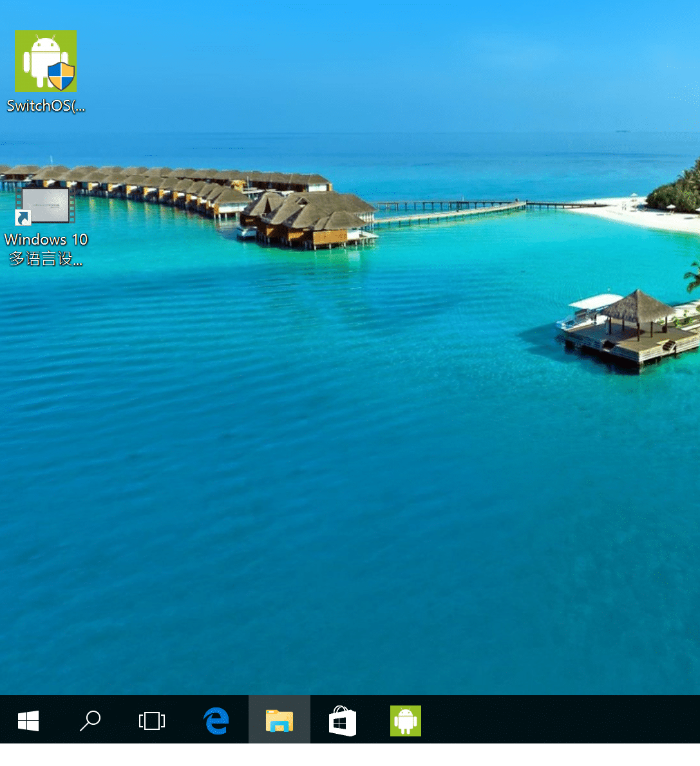Click the SwitchOS(... label text
Screen dimensions: 700x766
tap(46, 106)
